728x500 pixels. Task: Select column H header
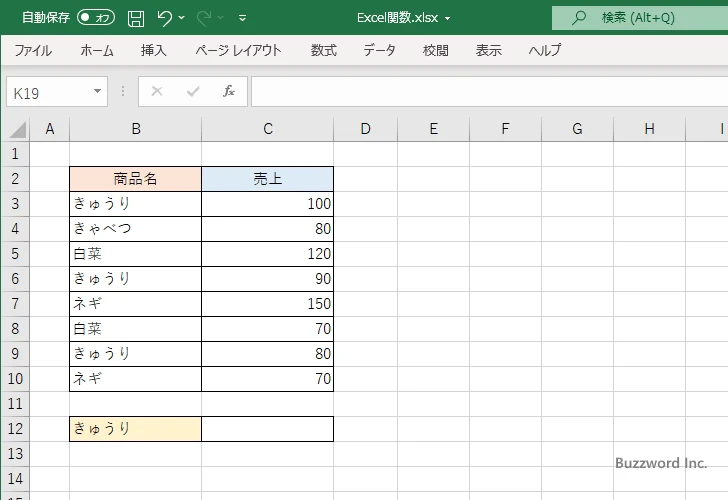[650, 129]
